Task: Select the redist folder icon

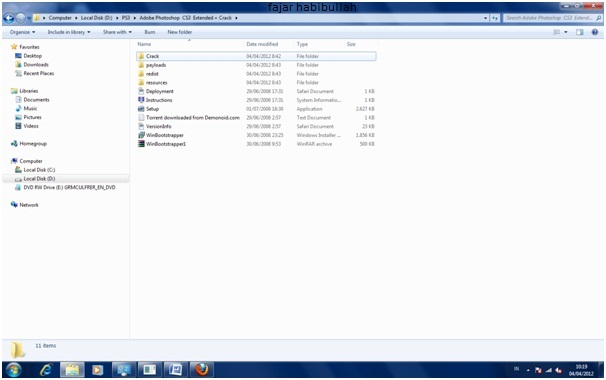Action: click(x=141, y=74)
